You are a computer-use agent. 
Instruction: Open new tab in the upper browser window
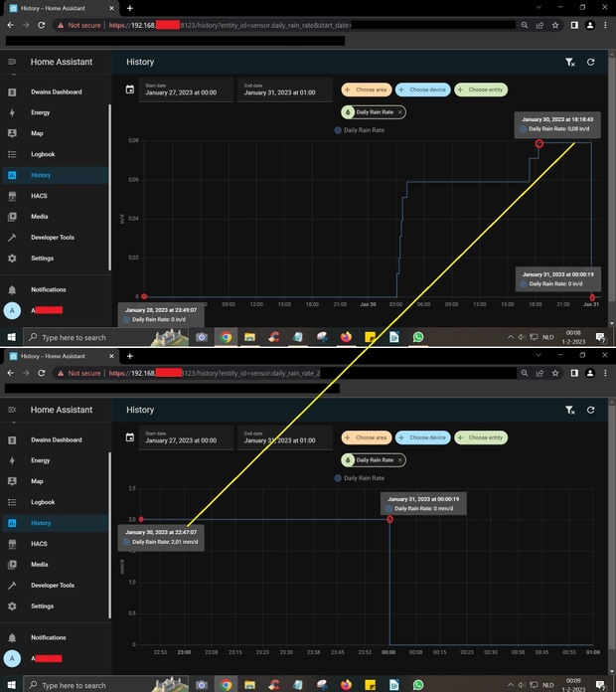129,8
